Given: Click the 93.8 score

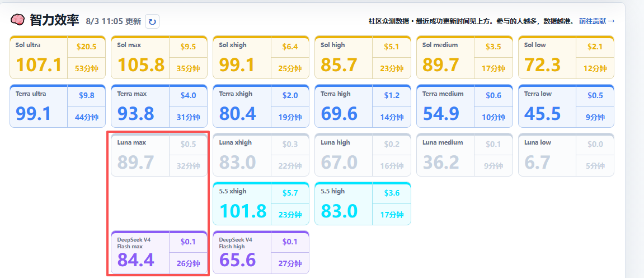Looking at the screenshot, I should (136, 114).
